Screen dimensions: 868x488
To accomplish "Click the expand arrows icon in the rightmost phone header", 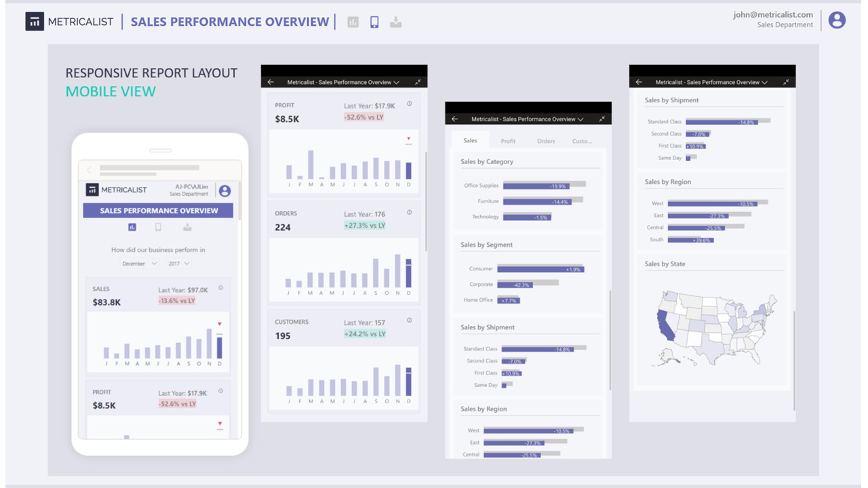I will [x=787, y=81].
